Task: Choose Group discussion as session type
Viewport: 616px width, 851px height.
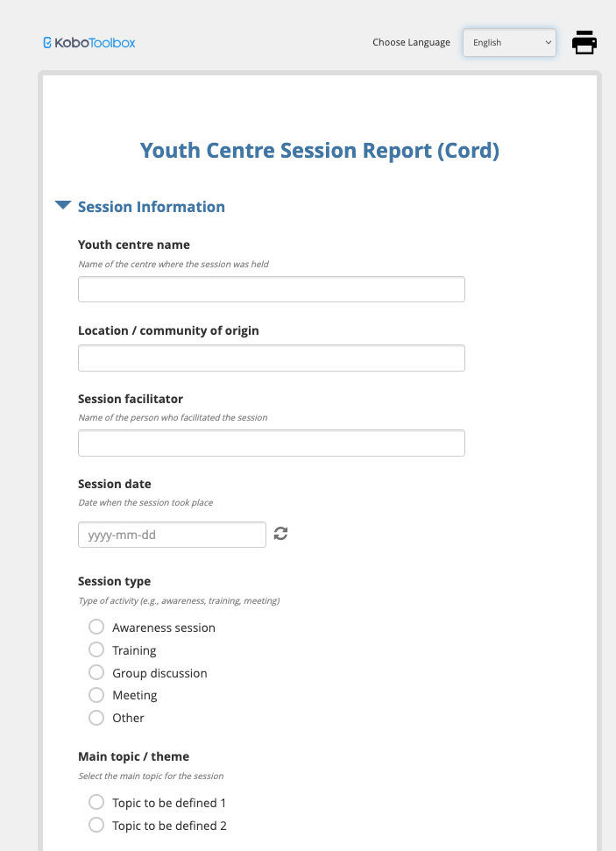Action: [x=96, y=673]
